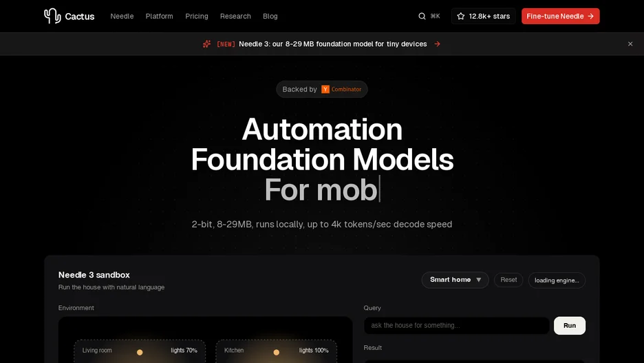The image size is (644, 363).
Task: Follow the red arrow after Needle 3 announcement
Action: pos(438,44)
